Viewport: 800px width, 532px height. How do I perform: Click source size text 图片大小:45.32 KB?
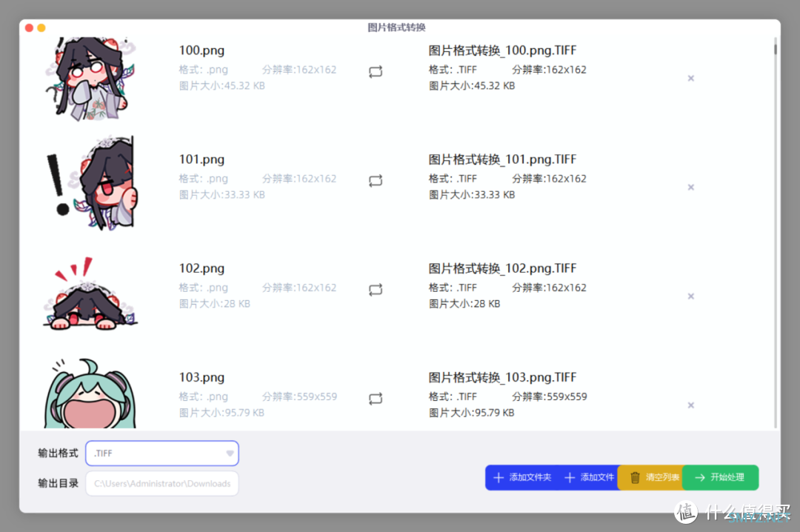click(x=222, y=86)
